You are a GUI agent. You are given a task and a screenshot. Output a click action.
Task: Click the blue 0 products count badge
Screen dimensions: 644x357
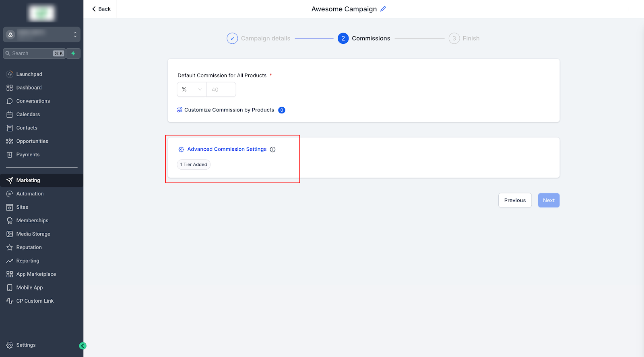(x=282, y=110)
